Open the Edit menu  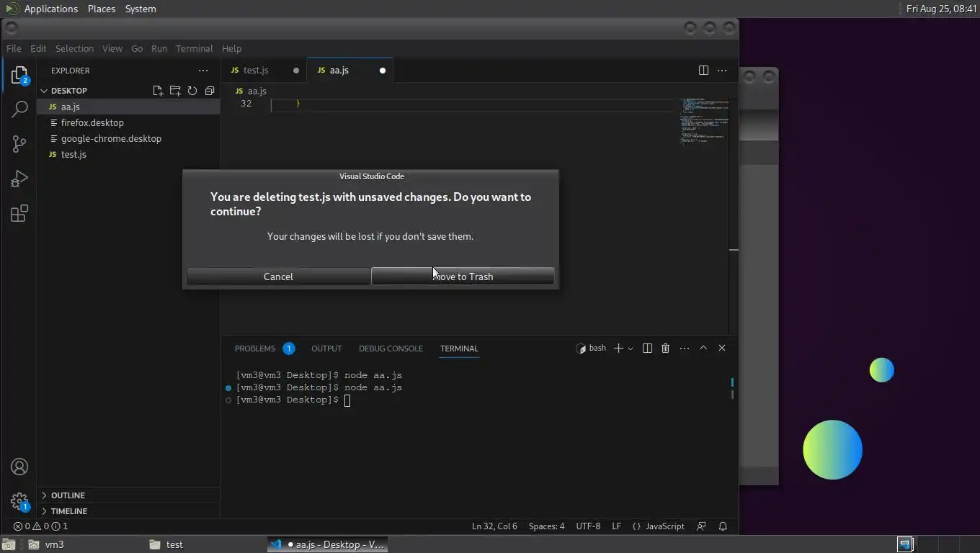click(38, 48)
